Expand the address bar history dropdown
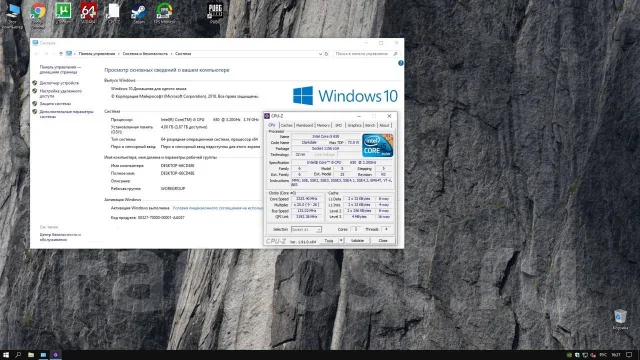This screenshot has height=360, width=640. coord(320,53)
